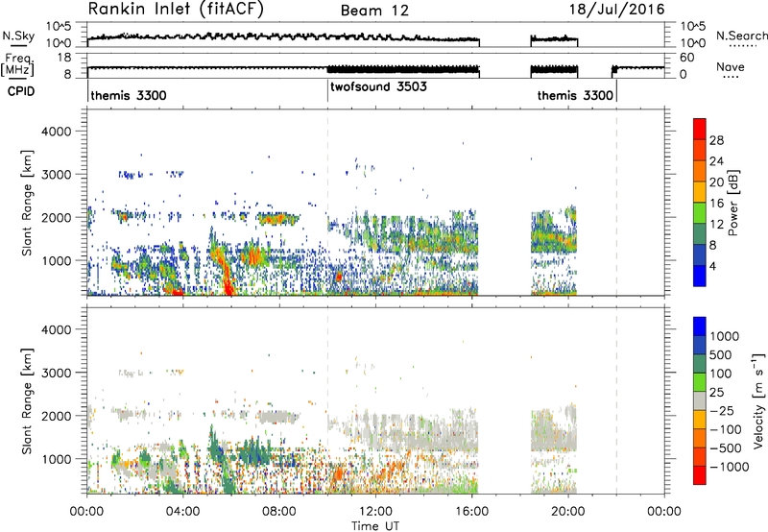The image size is (768, 532).
Task: Click the "08:00" time tick label
Action: pyautogui.click(x=279, y=512)
